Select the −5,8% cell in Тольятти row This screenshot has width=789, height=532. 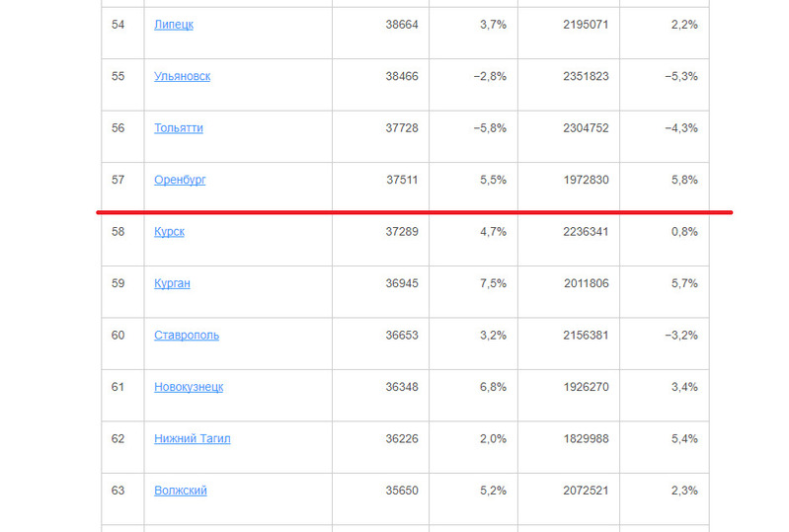pyautogui.click(x=490, y=128)
